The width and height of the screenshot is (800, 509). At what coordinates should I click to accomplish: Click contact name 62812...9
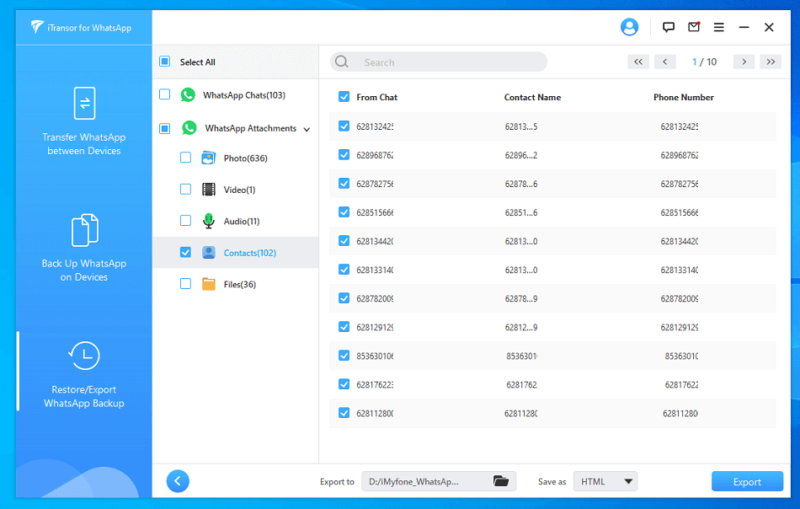(x=521, y=327)
